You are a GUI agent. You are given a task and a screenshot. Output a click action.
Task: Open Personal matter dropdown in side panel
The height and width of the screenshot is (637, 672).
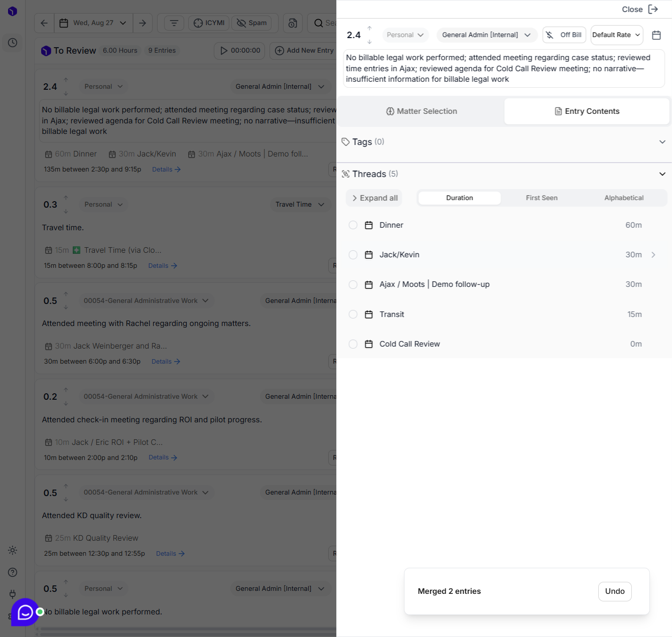pos(405,35)
